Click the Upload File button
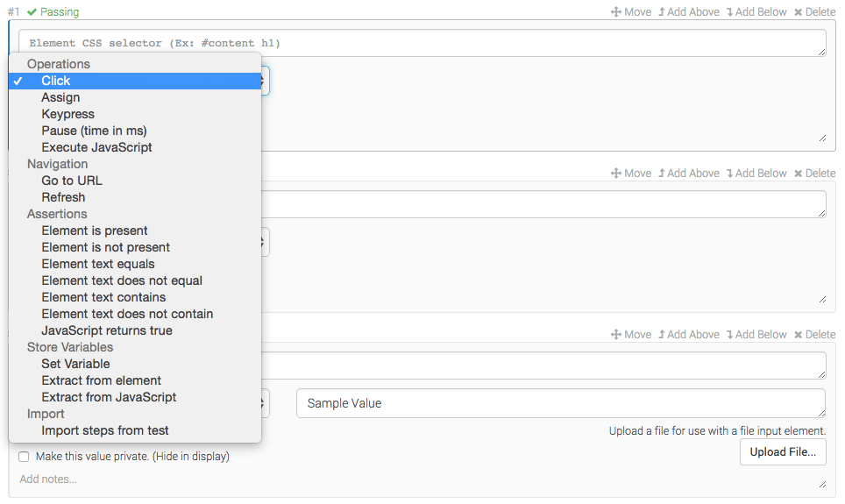The width and height of the screenshot is (845, 504). point(783,452)
